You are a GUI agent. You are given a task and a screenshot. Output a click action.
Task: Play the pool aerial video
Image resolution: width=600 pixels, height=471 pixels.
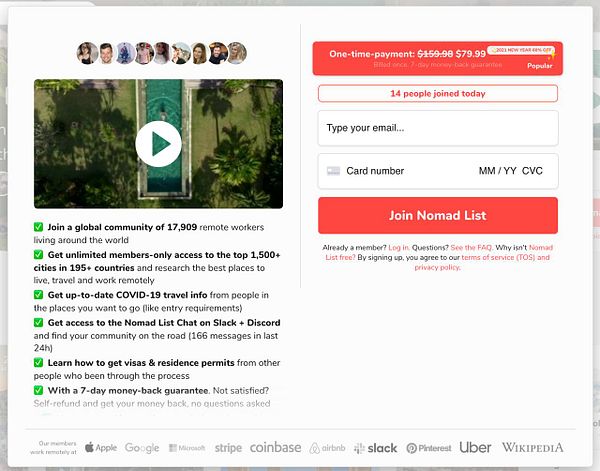158,144
